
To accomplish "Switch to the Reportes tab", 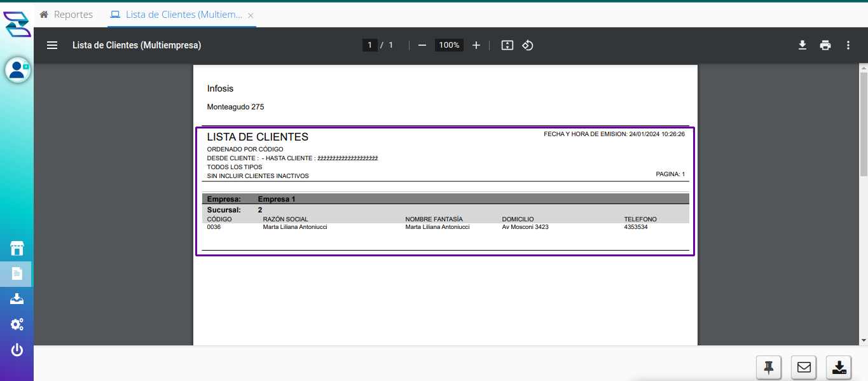I will (x=66, y=14).
